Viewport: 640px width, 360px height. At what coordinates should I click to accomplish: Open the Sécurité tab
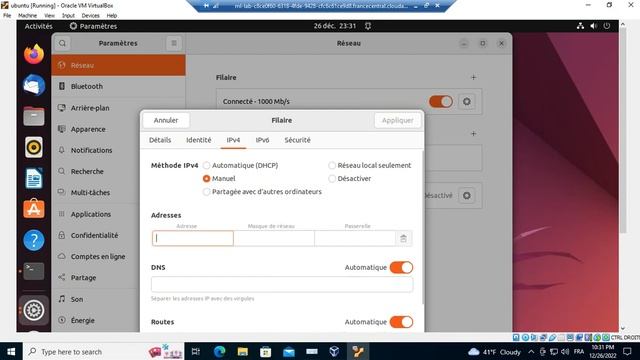pyautogui.click(x=298, y=140)
